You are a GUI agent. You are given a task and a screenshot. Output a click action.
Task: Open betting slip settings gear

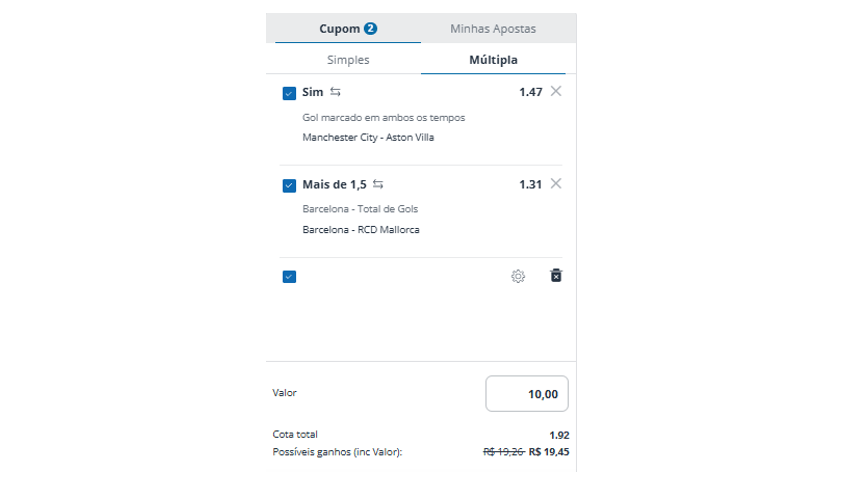click(x=518, y=276)
